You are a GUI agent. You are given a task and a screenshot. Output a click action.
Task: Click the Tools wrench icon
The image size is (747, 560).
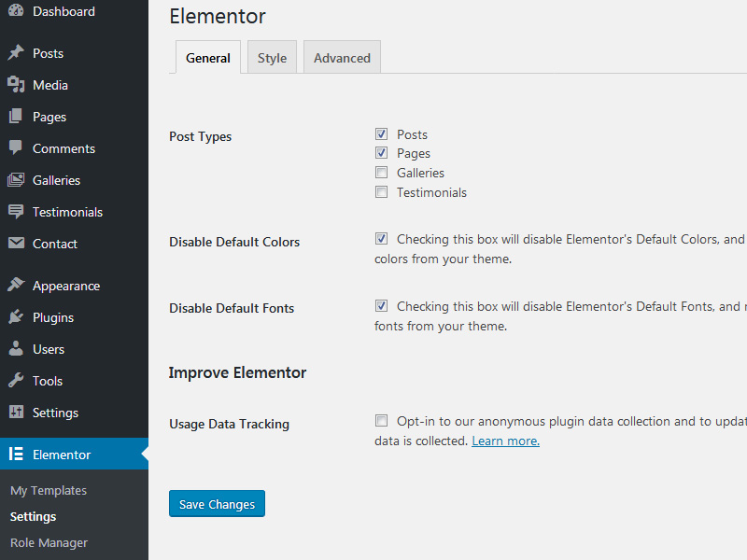click(x=16, y=381)
